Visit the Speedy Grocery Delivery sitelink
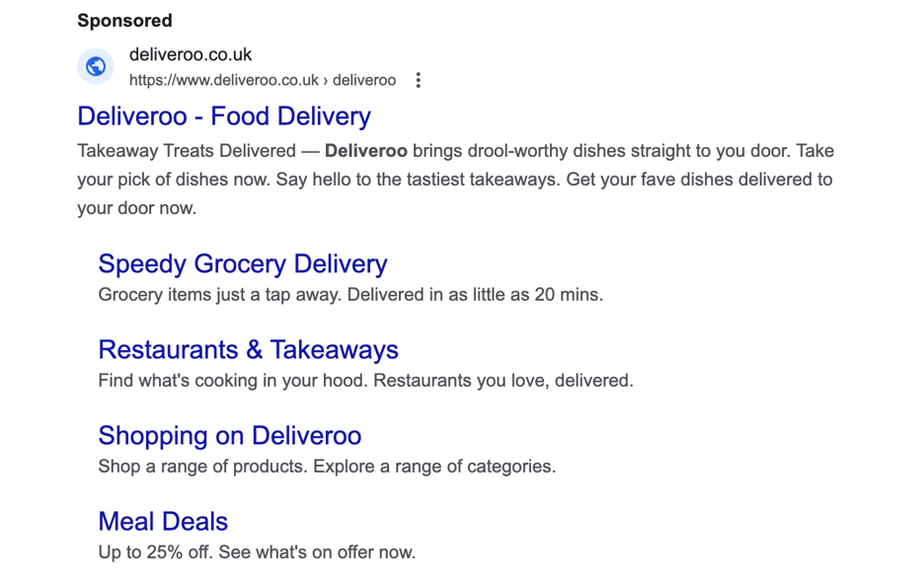 click(242, 263)
